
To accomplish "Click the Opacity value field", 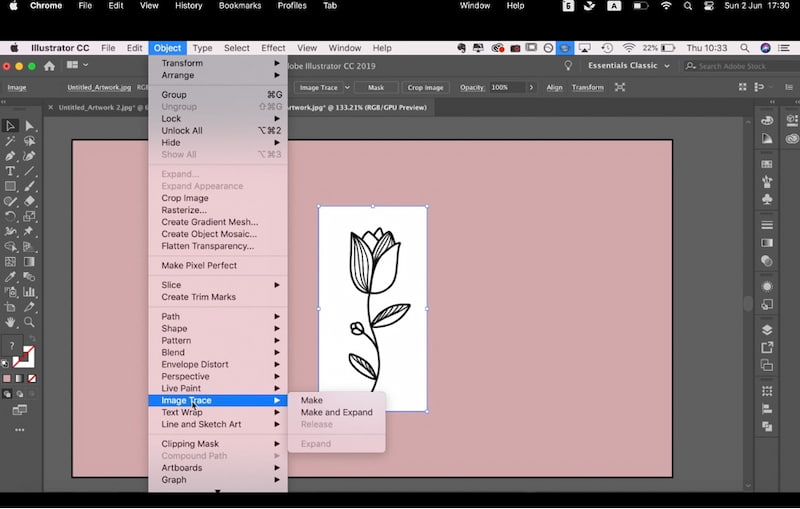I will [507, 87].
